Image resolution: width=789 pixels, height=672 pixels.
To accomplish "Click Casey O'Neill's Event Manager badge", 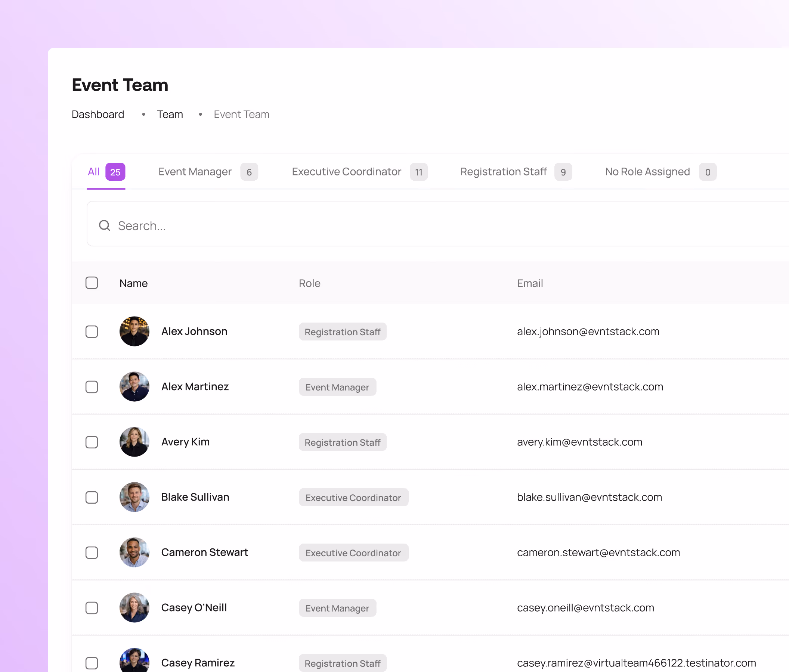I will point(337,608).
